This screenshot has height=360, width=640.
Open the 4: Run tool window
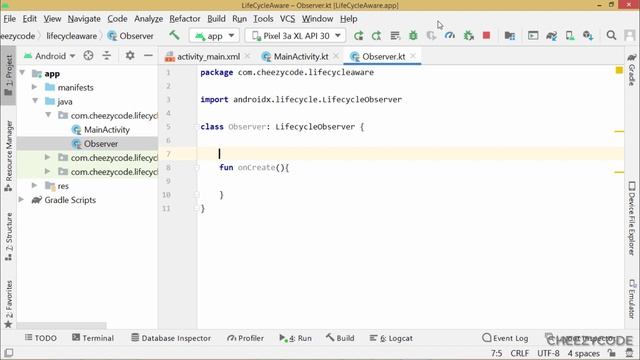click(x=296, y=338)
